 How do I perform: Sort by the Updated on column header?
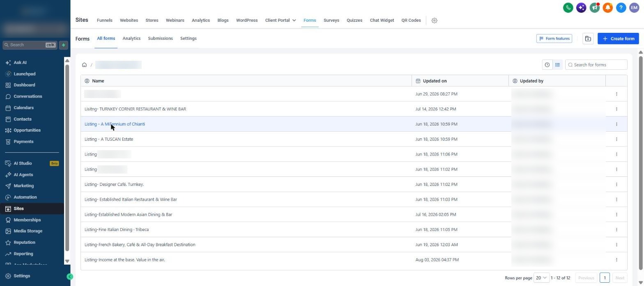(x=460, y=81)
